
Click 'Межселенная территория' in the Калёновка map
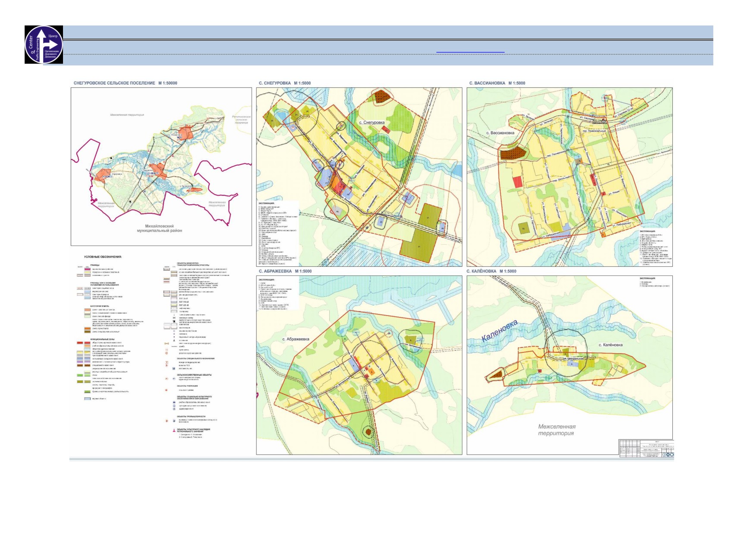[x=557, y=430]
